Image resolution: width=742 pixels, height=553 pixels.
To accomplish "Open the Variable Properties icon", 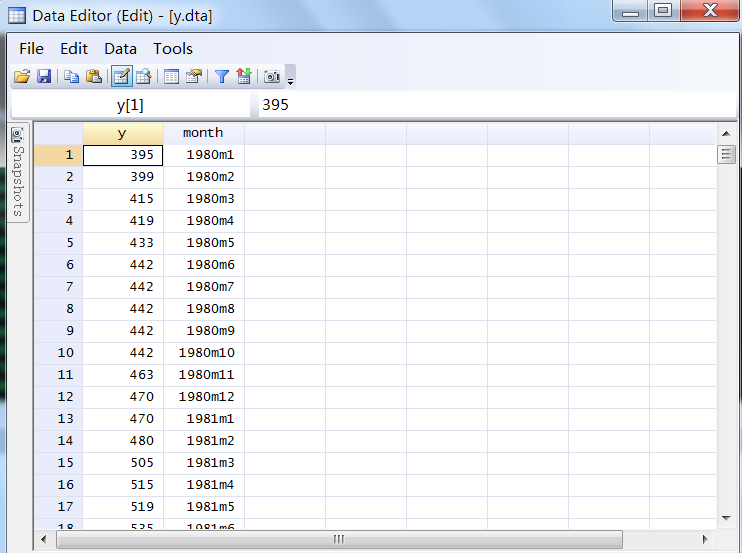I will click(194, 76).
